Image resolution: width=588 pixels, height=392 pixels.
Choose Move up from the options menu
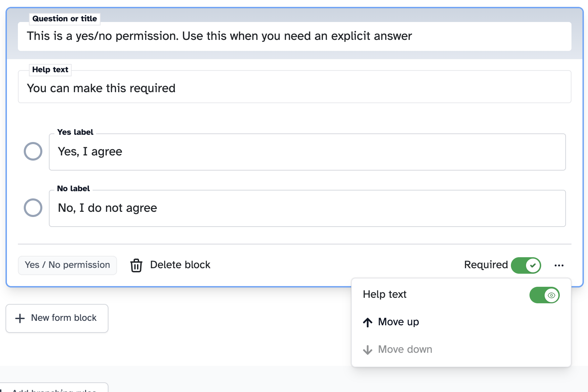(x=398, y=322)
